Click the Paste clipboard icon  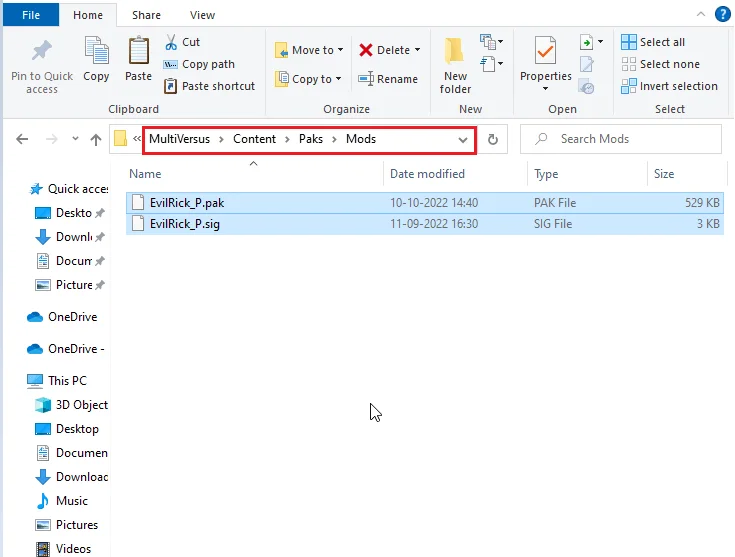pos(138,51)
